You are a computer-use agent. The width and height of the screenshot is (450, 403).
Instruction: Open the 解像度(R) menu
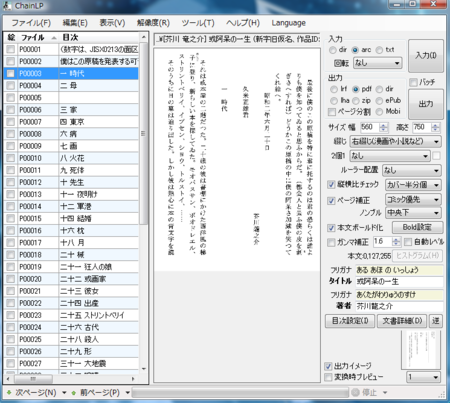153,23
